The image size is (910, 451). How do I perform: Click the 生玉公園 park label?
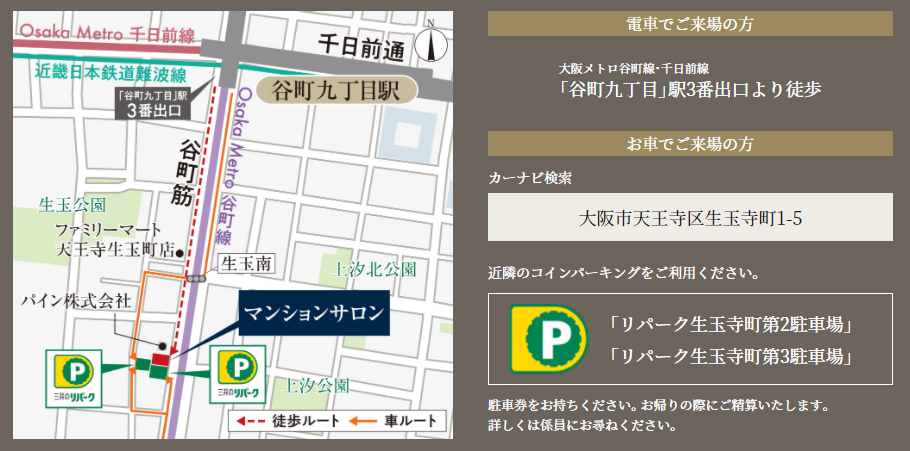pos(72,205)
